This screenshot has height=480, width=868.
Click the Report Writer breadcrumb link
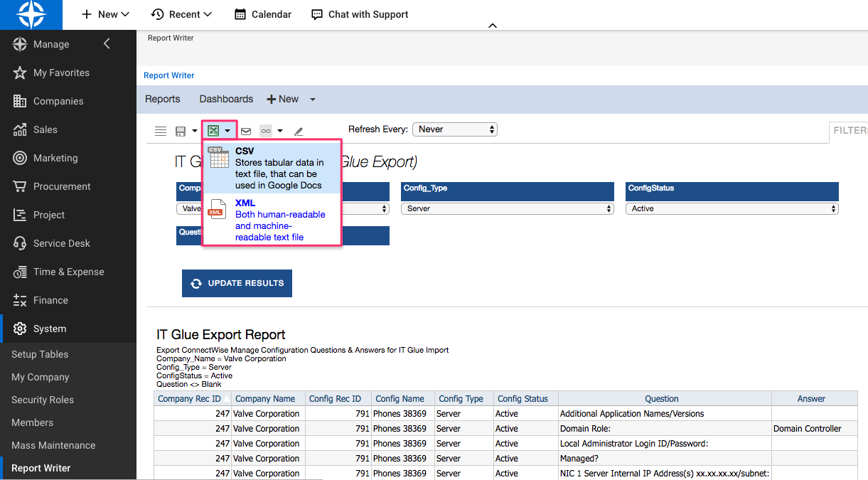click(x=168, y=75)
